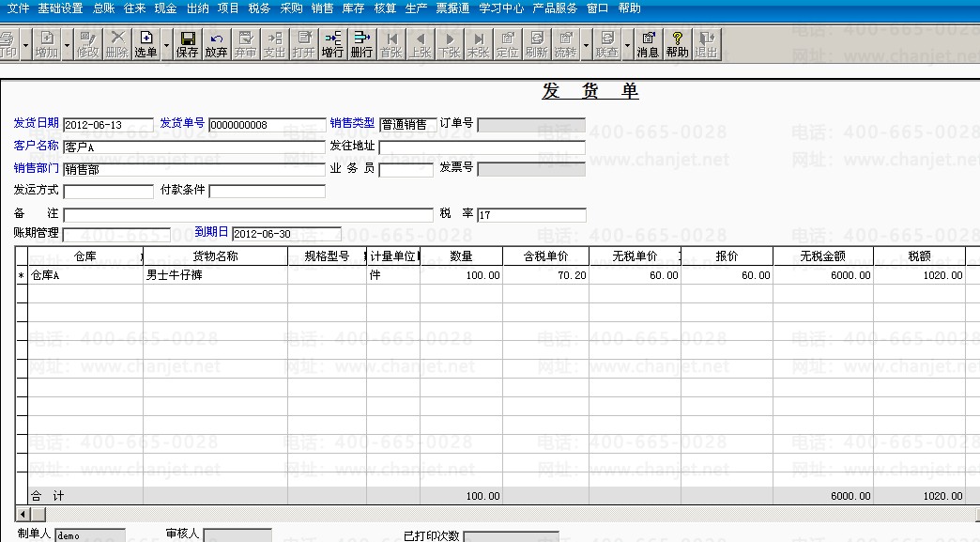
Task: Click the 增行 add-row toolbar icon
Action: point(332,44)
